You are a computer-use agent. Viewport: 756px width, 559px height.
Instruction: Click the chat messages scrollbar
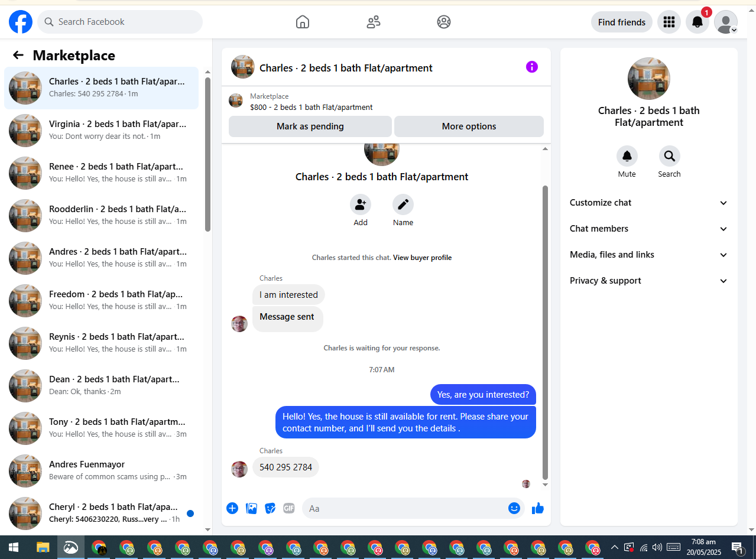[545, 333]
